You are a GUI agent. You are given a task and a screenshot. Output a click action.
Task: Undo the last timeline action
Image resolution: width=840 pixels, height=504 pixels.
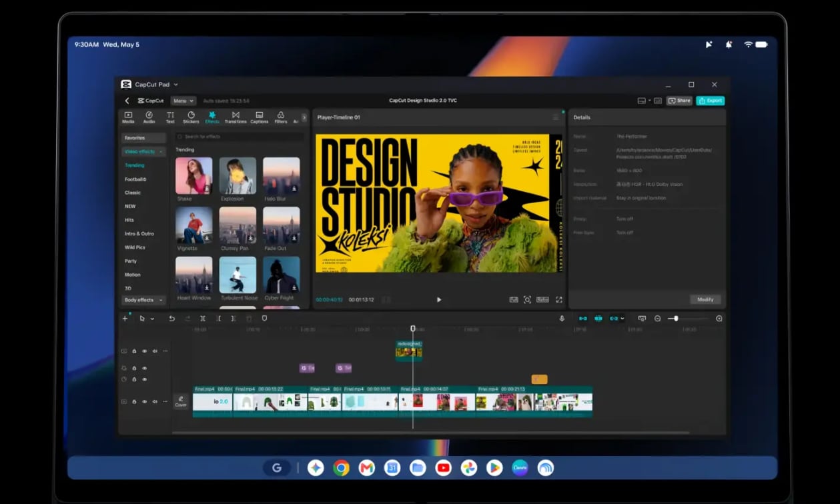click(x=171, y=319)
